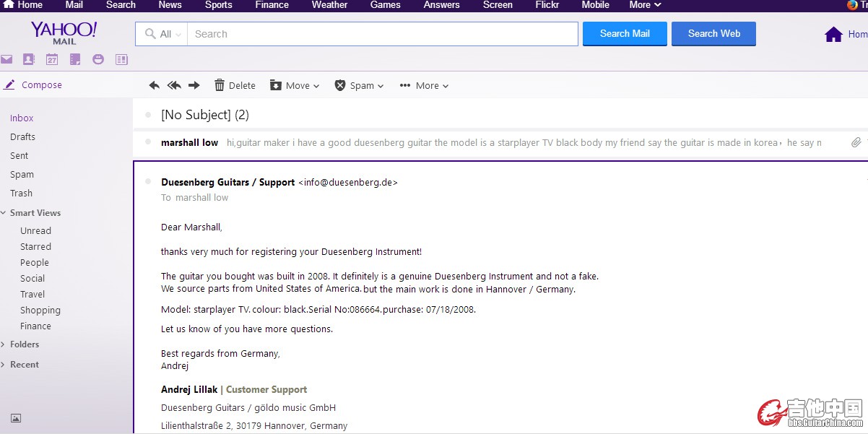The width and height of the screenshot is (868, 434).
Task: Toggle unread dot beside marshall low message
Action: [148, 142]
